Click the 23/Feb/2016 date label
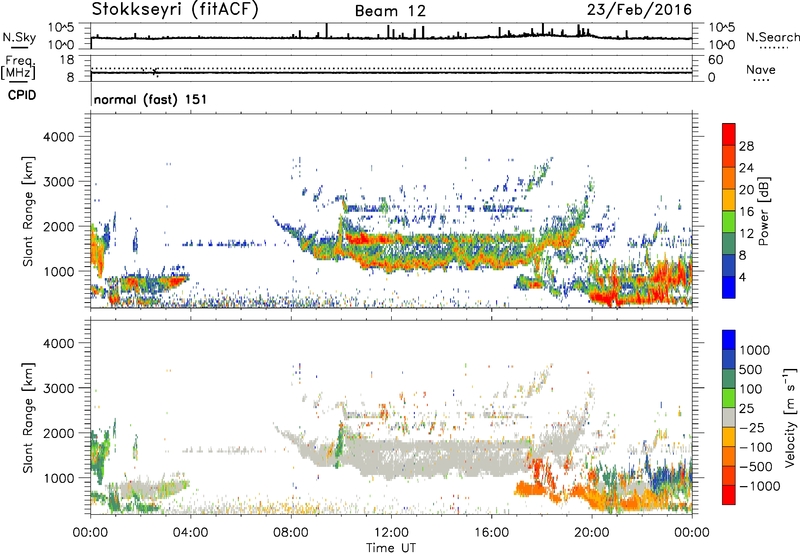Viewport: 800px width, 554px height. tap(644, 10)
